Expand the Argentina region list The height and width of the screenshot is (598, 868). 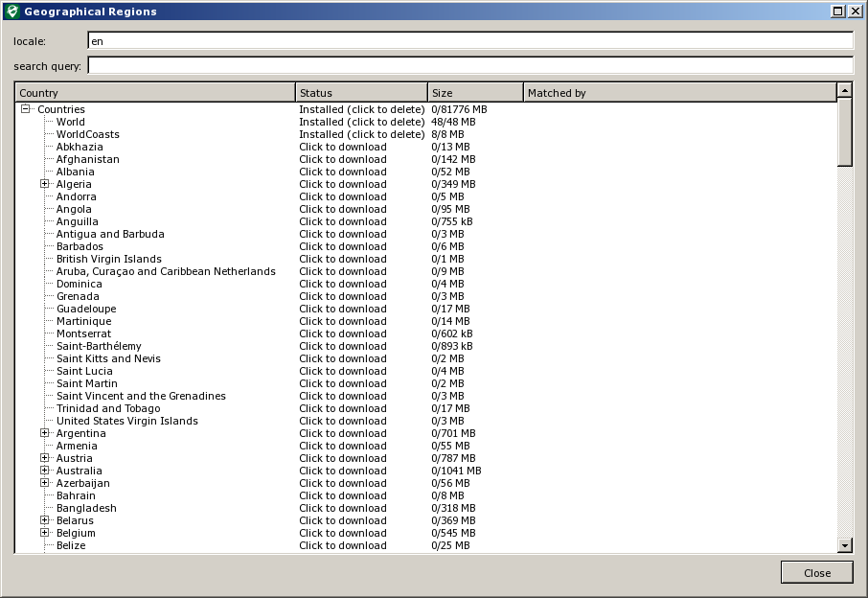coord(45,433)
